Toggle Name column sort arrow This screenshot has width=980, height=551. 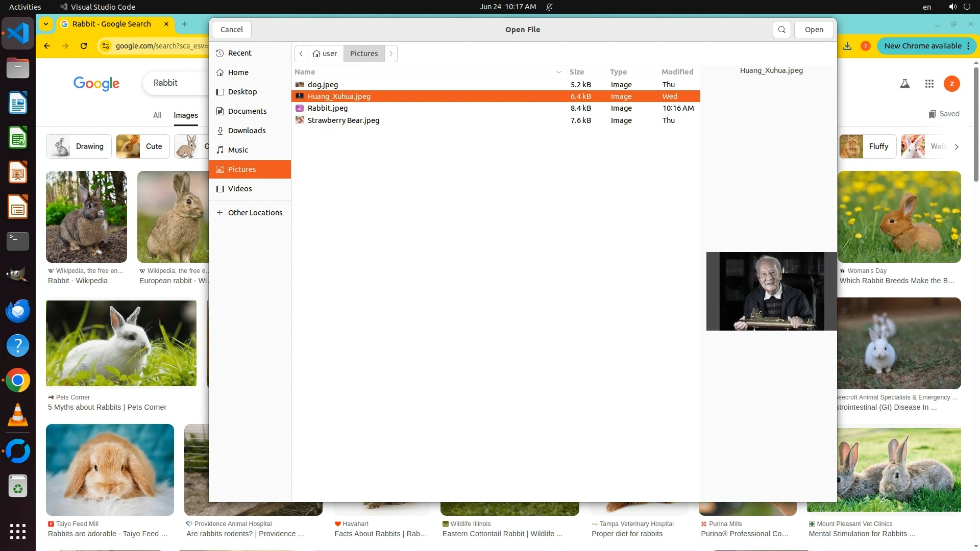(x=558, y=72)
